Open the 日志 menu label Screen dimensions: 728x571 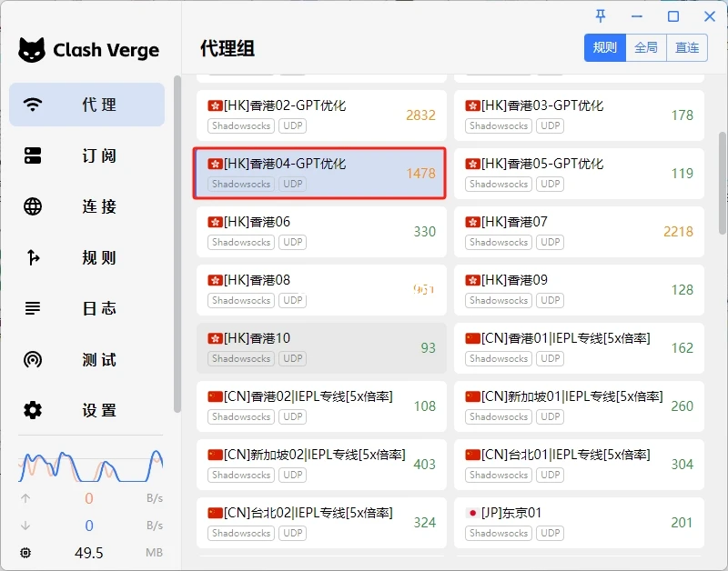99,308
